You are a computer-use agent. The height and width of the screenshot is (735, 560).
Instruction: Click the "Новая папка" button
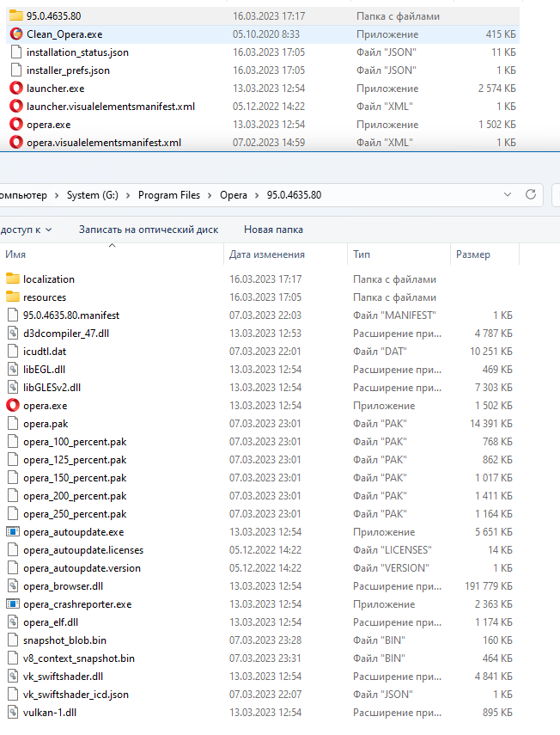pyautogui.click(x=273, y=230)
